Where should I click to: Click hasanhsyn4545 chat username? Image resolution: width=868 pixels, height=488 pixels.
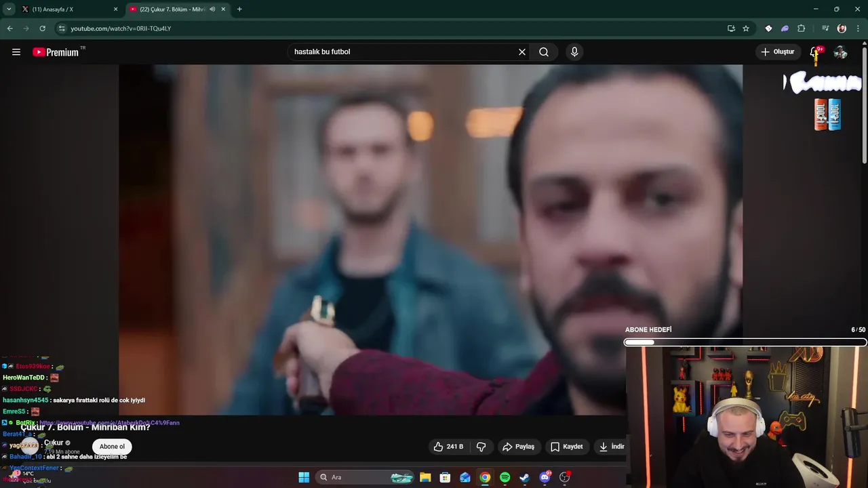[26, 401]
